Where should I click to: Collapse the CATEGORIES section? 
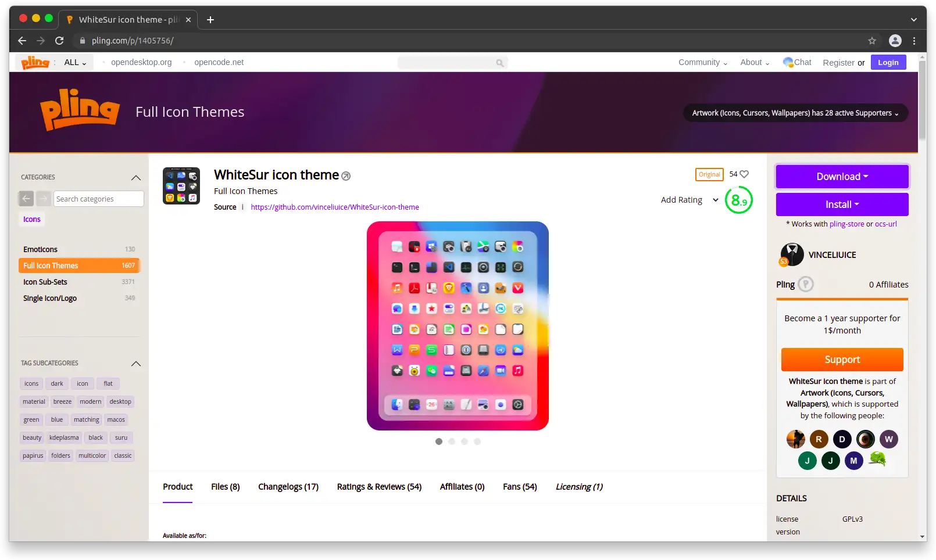pos(136,177)
